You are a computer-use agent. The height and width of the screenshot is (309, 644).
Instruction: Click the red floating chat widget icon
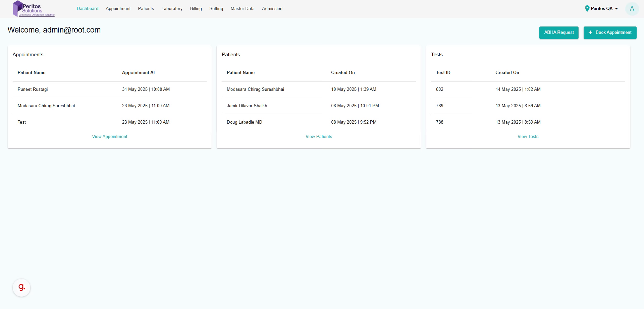coord(21,288)
